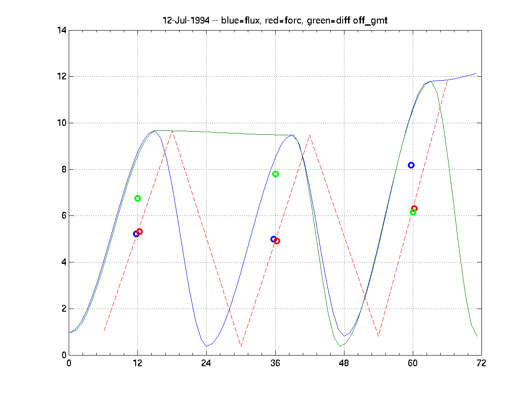Image resolution: width=532 pixels, height=399 pixels.
Task: Click the plot title text at the top
Action: tap(275, 21)
